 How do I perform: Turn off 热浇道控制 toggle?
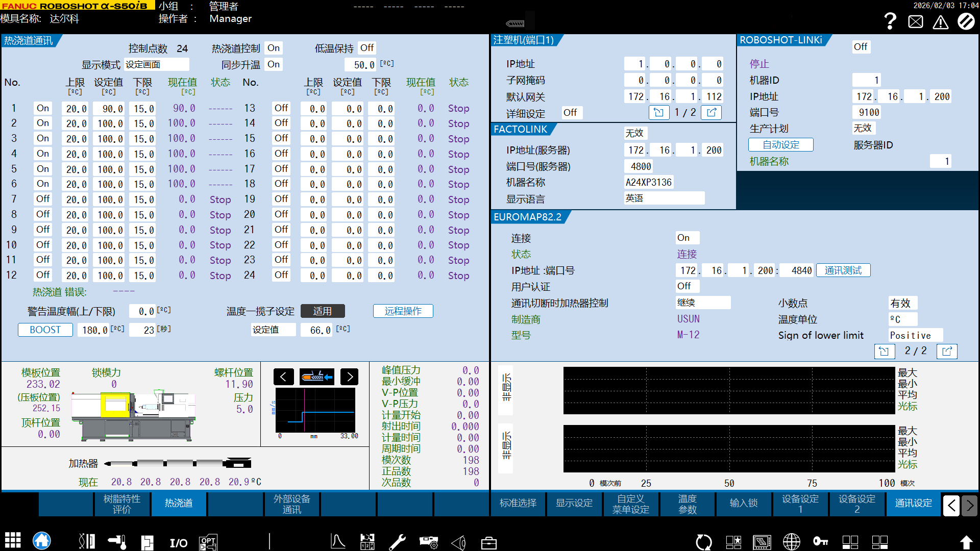click(274, 47)
